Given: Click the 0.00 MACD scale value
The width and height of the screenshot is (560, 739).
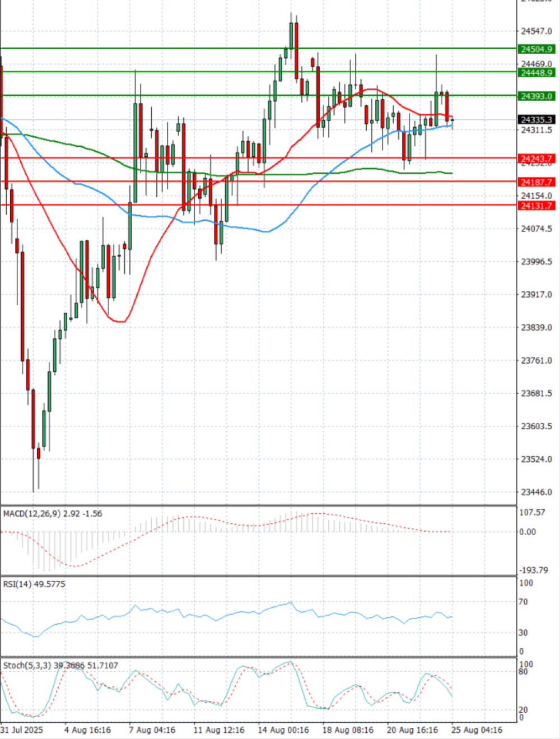Looking at the screenshot, I should [528, 532].
